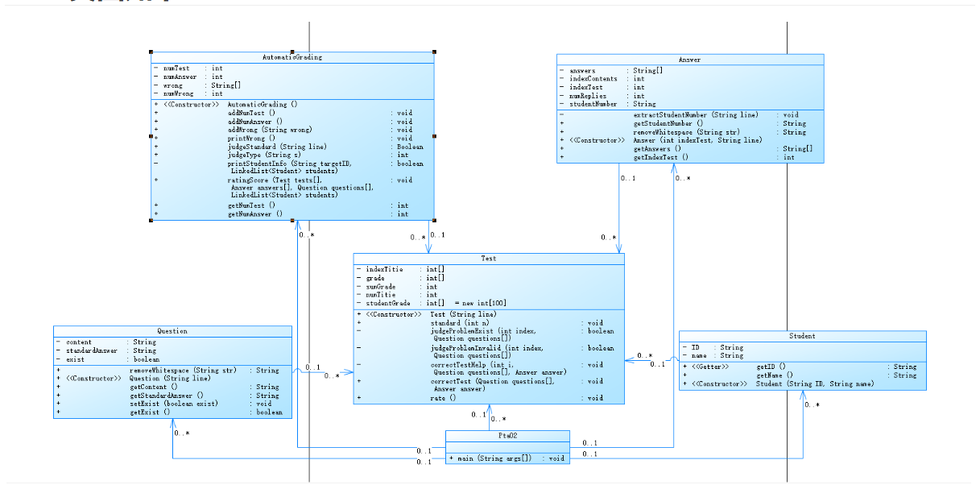The width and height of the screenshot is (980, 489).
Task: Select the AutomaticGrading class title
Action: tap(292, 58)
